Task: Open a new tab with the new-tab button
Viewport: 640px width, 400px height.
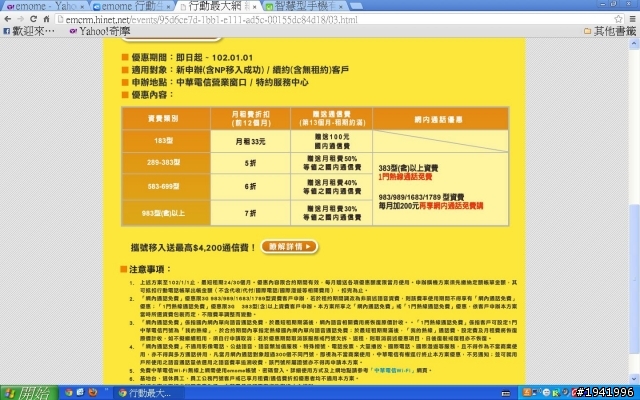Action: (356, 6)
